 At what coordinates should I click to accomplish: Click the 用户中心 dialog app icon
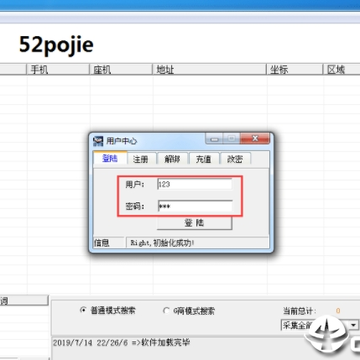click(x=98, y=141)
